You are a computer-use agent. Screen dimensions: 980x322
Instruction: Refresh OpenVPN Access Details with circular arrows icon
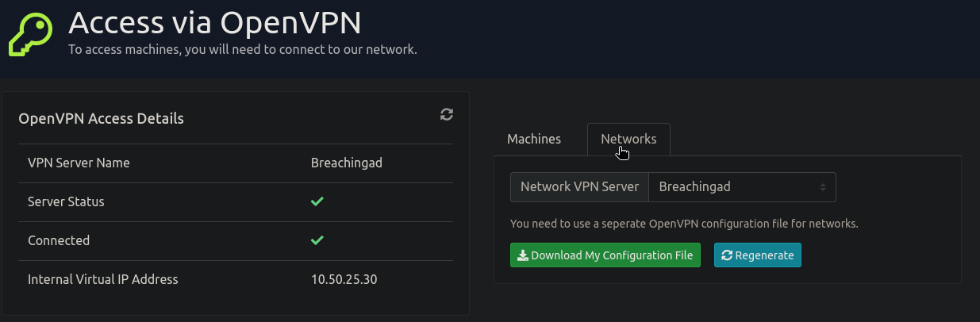447,114
